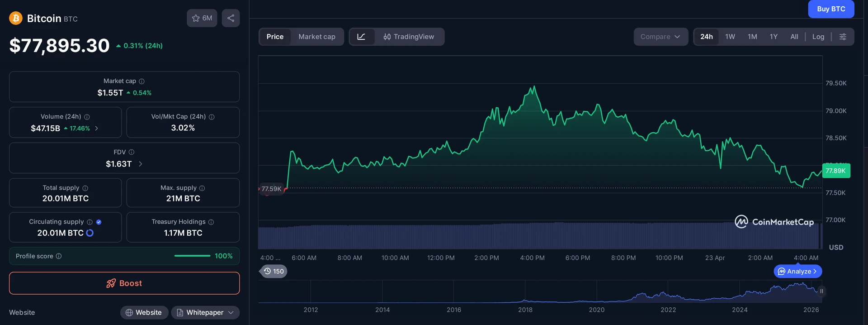Screen dimensions: 868x325
Task: Click the CoinMarketCap logo on the Analyze button
Action: pos(781,272)
